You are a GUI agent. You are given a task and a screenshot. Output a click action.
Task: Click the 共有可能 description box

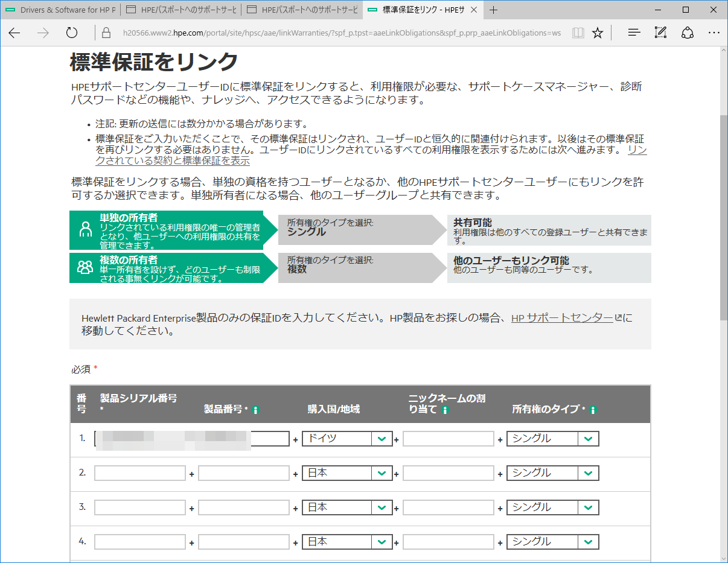[549, 230]
